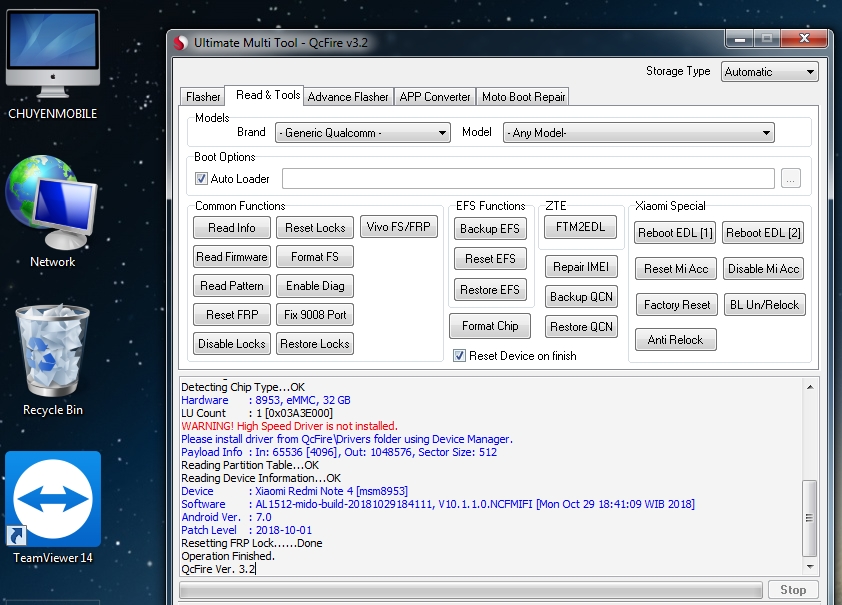Click the Reset EFS button
Screen dimensions: 842x605
tap(490, 259)
